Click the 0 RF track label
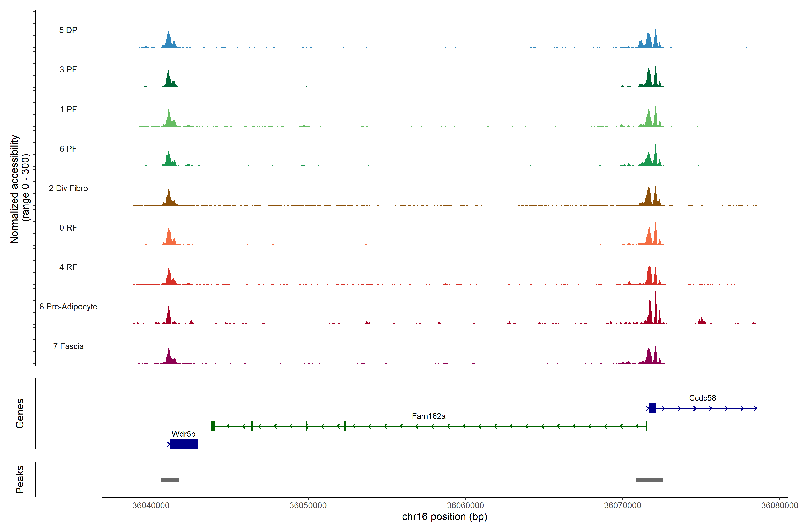 coord(68,228)
